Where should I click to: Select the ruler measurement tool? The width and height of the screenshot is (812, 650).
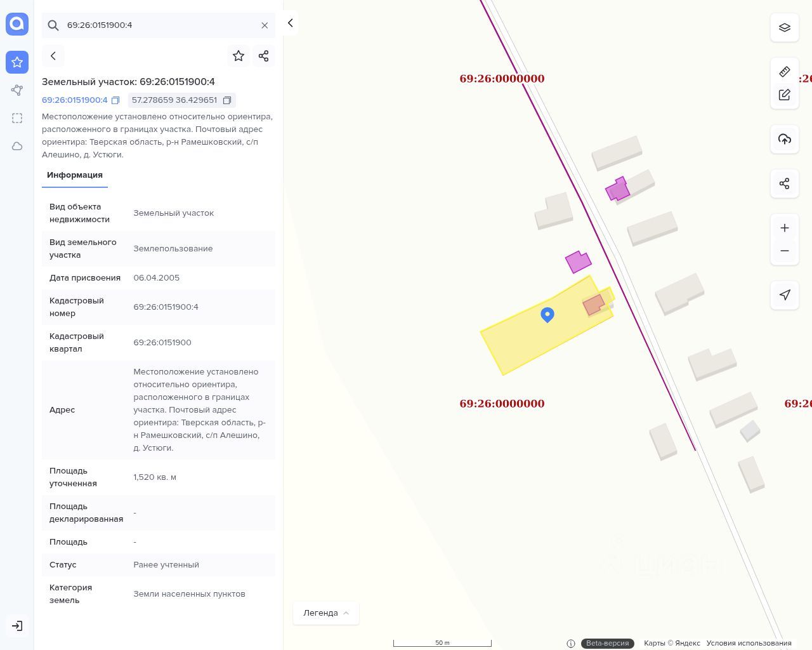click(x=785, y=72)
